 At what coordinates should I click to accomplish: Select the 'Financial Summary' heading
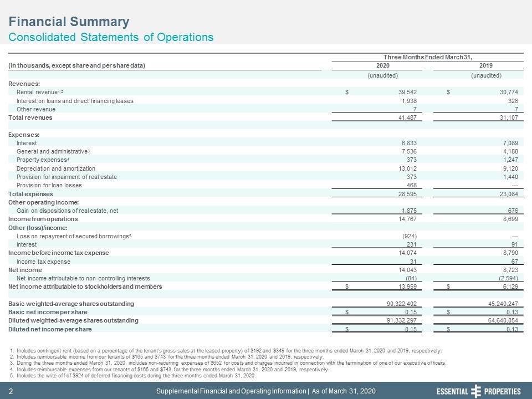pyautogui.click(x=69, y=22)
